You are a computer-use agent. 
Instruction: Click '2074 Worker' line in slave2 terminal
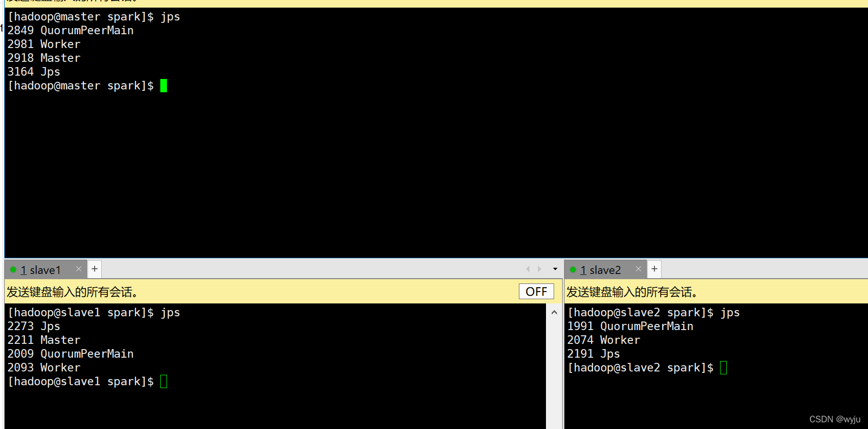[x=604, y=340]
